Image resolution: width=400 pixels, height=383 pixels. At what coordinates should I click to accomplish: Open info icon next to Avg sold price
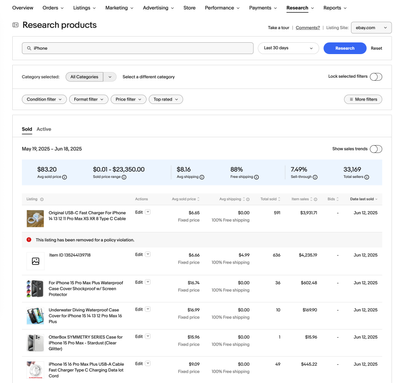point(65,177)
